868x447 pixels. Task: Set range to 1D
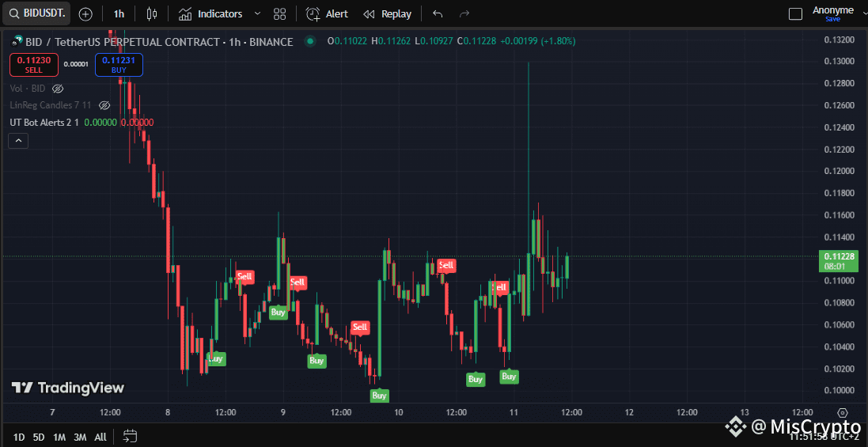(x=19, y=437)
